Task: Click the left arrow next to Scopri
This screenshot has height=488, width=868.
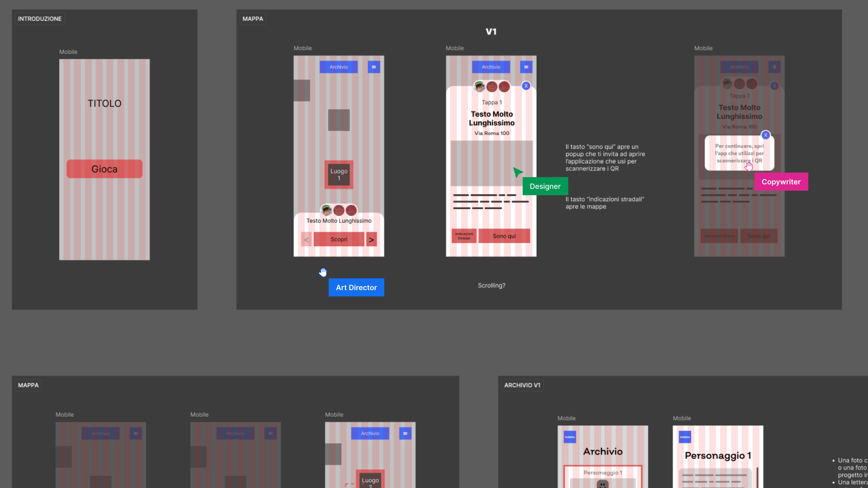Action: coord(307,239)
